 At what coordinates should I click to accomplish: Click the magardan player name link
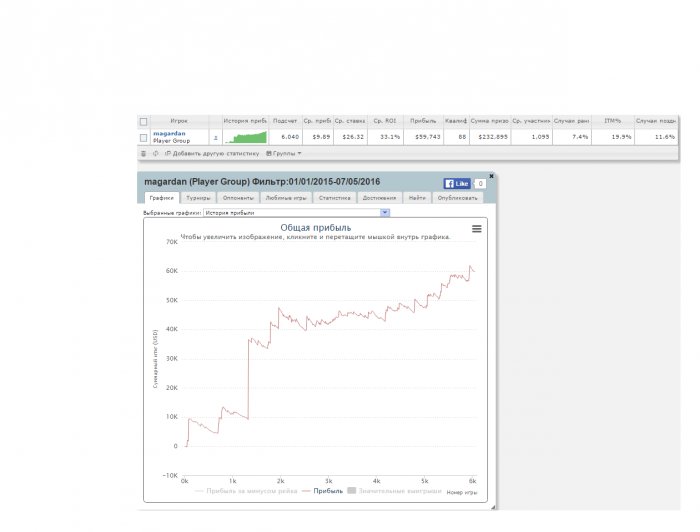(169, 133)
